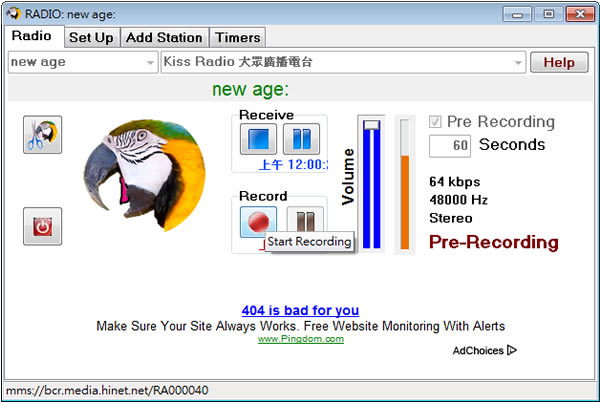The height and width of the screenshot is (402, 600).
Task: Go to the Timers tab
Action: click(237, 38)
